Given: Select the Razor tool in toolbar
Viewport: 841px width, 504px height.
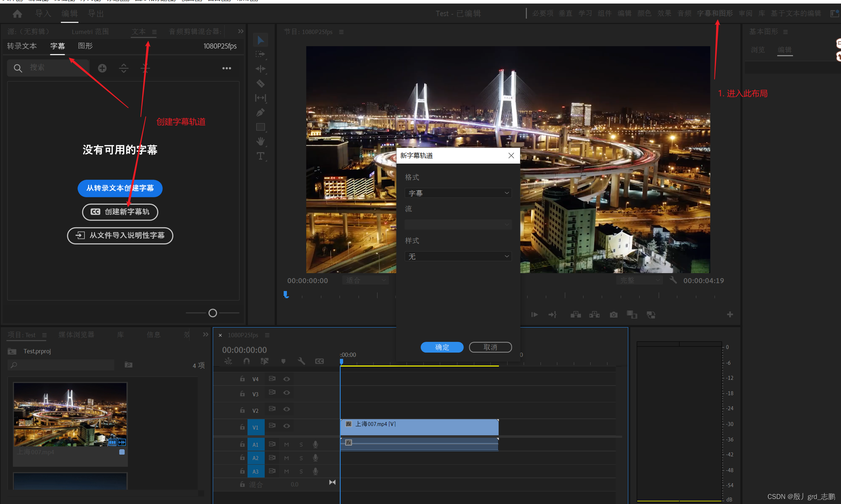Looking at the screenshot, I should pos(260,84).
